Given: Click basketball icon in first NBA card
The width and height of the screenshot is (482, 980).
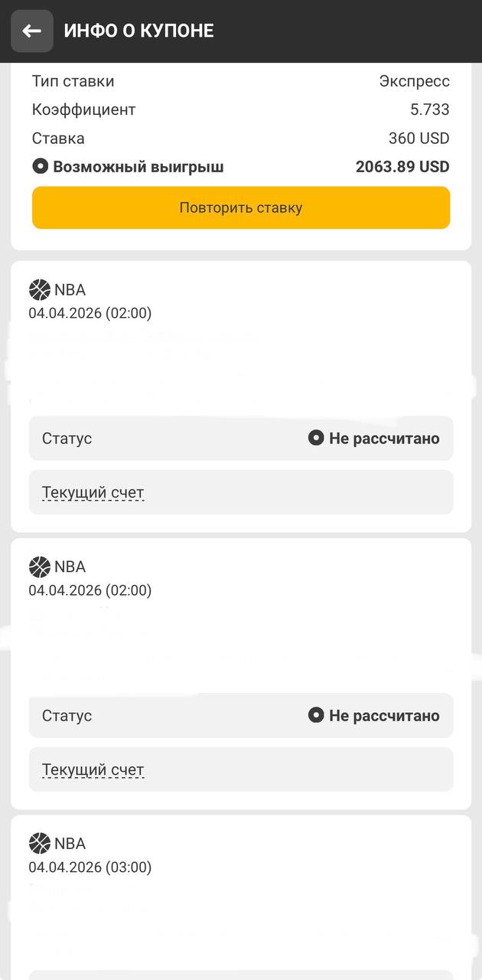Looking at the screenshot, I should [39, 290].
